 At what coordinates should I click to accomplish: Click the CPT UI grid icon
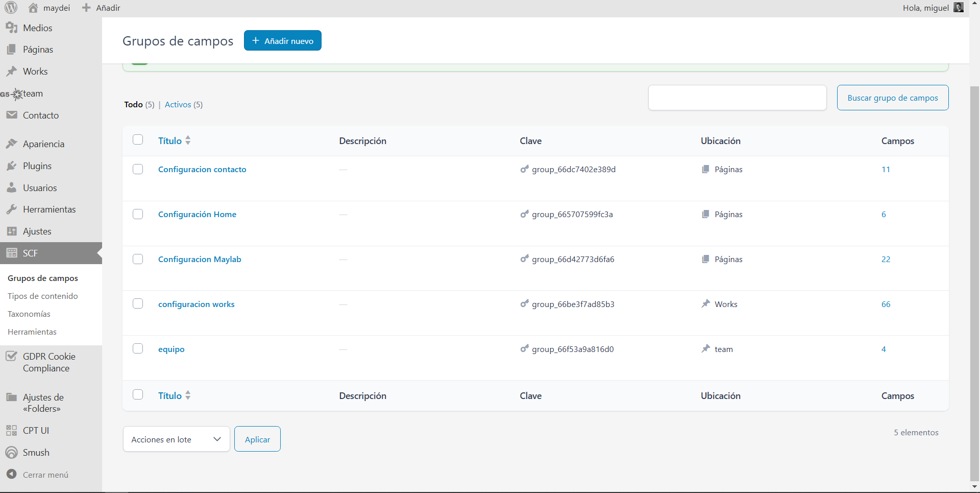point(12,431)
